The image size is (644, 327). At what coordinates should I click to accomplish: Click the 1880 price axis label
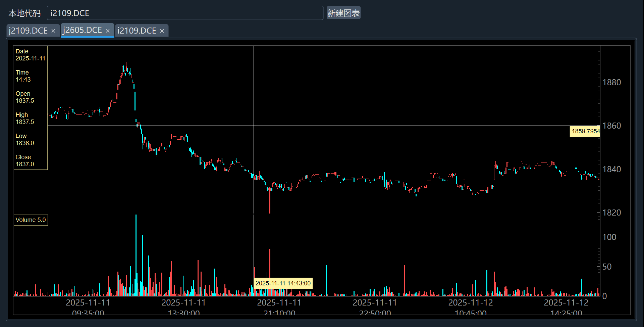(611, 82)
